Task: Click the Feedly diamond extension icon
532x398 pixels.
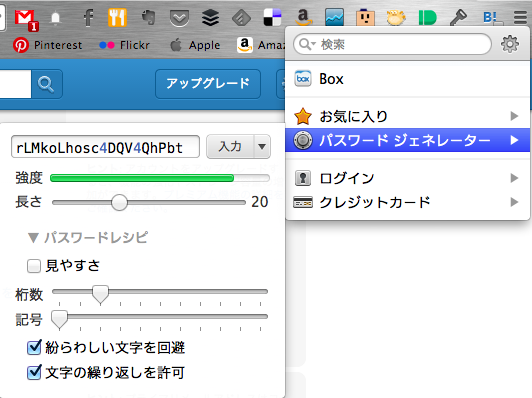Action: point(241,18)
